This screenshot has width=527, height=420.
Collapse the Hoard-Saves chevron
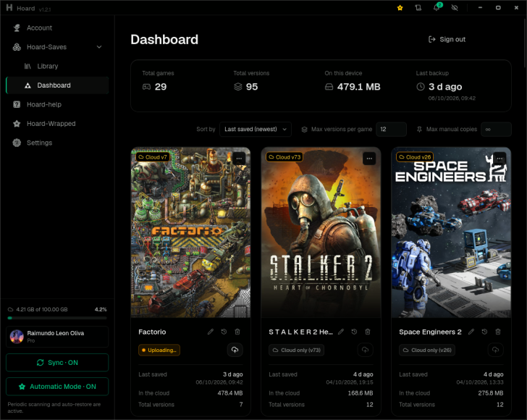click(x=99, y=47)
